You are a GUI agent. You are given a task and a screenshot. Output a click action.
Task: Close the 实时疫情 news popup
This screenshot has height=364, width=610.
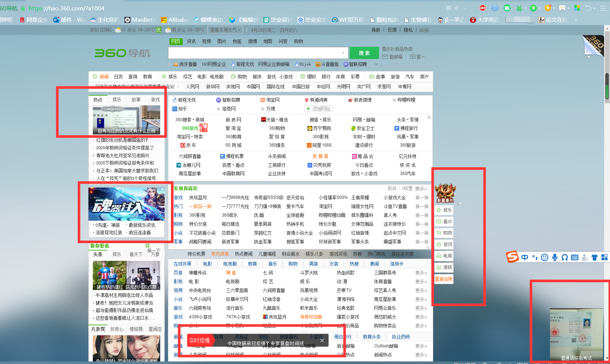point(322,340)
